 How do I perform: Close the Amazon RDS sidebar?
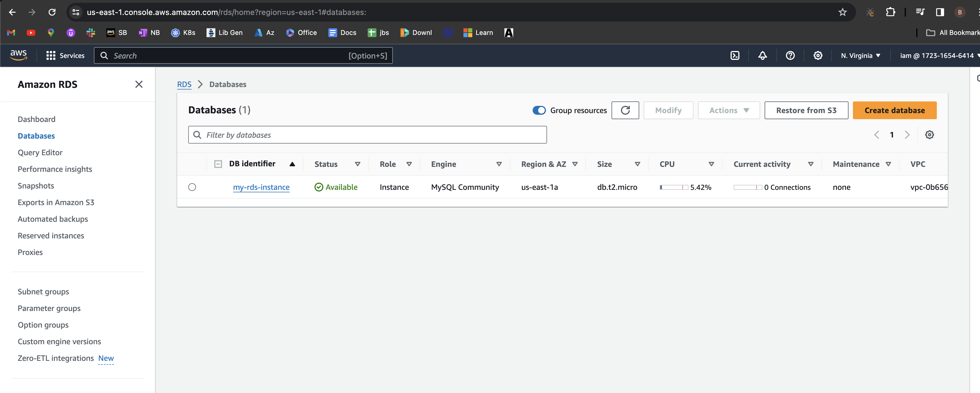click(139, 85)
